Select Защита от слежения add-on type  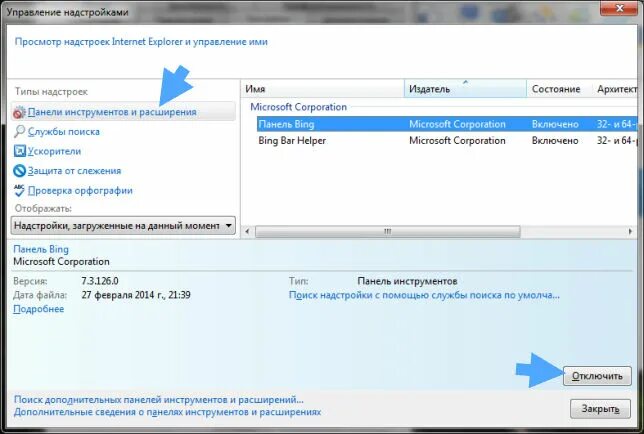click(74, 171)
